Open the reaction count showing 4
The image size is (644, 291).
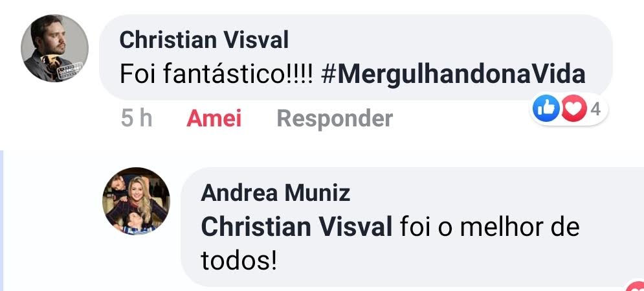(595, 110)
